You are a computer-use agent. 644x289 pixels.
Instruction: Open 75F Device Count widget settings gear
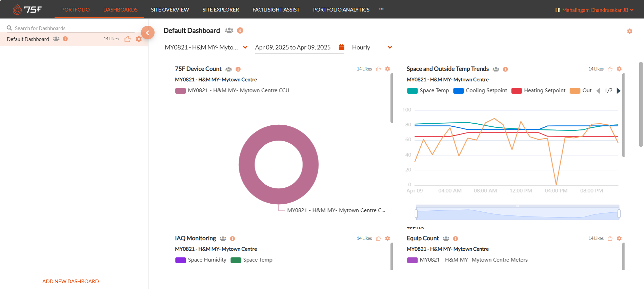point(387,69)
